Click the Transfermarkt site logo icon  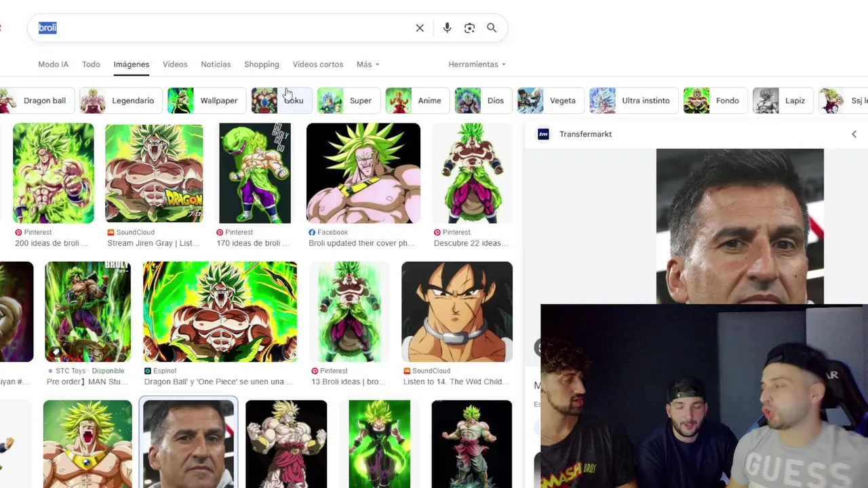click(543, 134)
